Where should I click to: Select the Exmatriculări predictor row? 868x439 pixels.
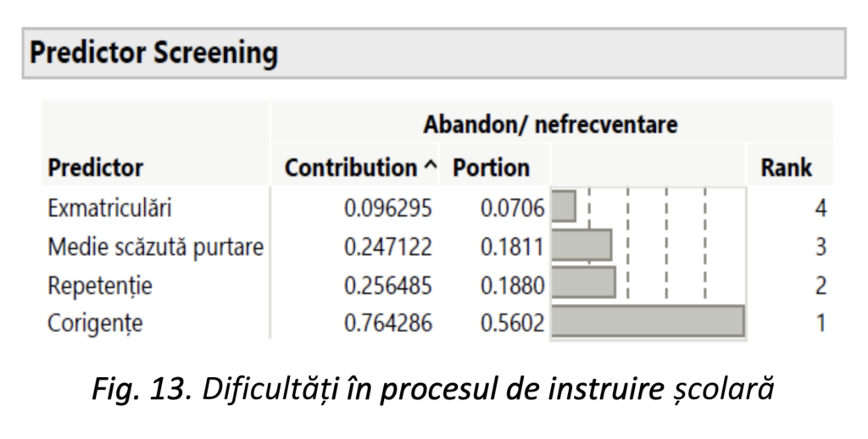(x=103, y=208)
